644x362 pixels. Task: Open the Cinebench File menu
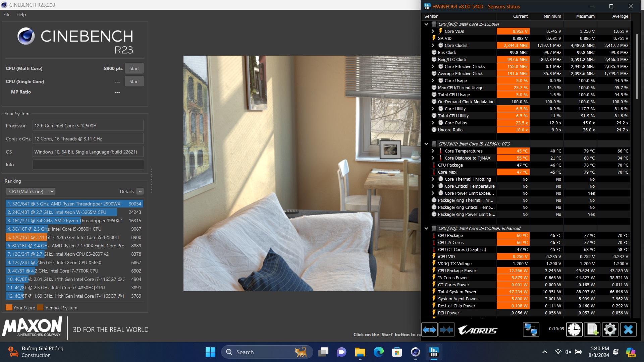pyautogui.click(x=7, y=14)
